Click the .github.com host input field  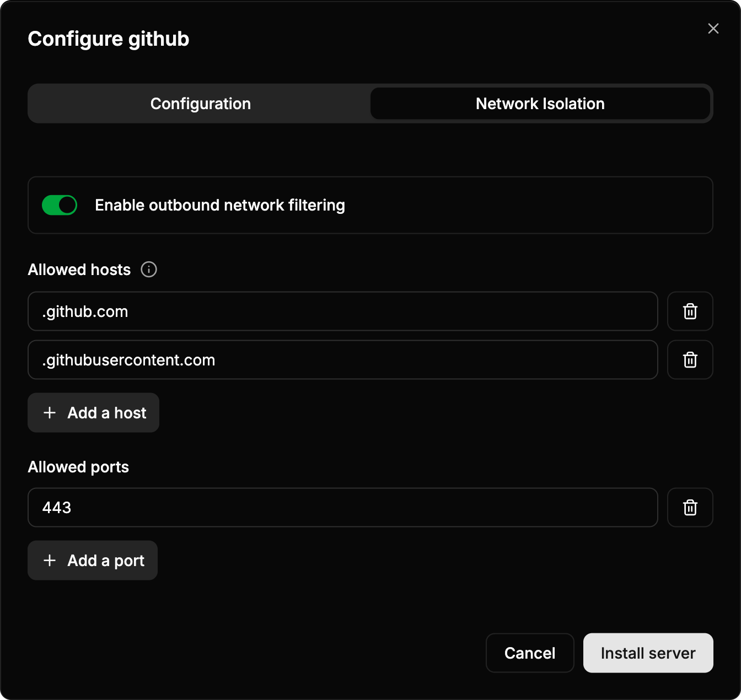[343, 311]
